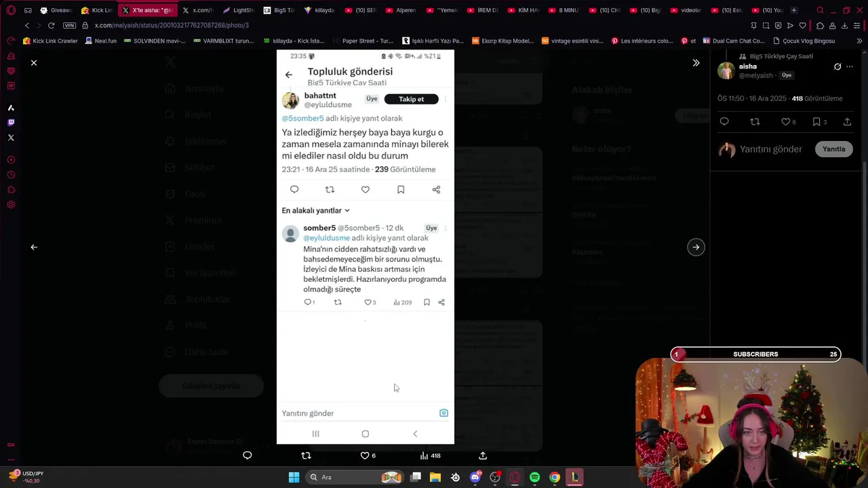Open the post timestamp ÖS 11:50

tap(752, 98)
